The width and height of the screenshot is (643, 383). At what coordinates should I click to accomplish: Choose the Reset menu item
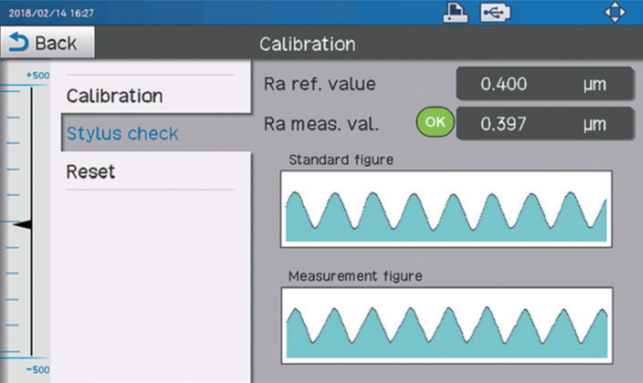(156, 171)
